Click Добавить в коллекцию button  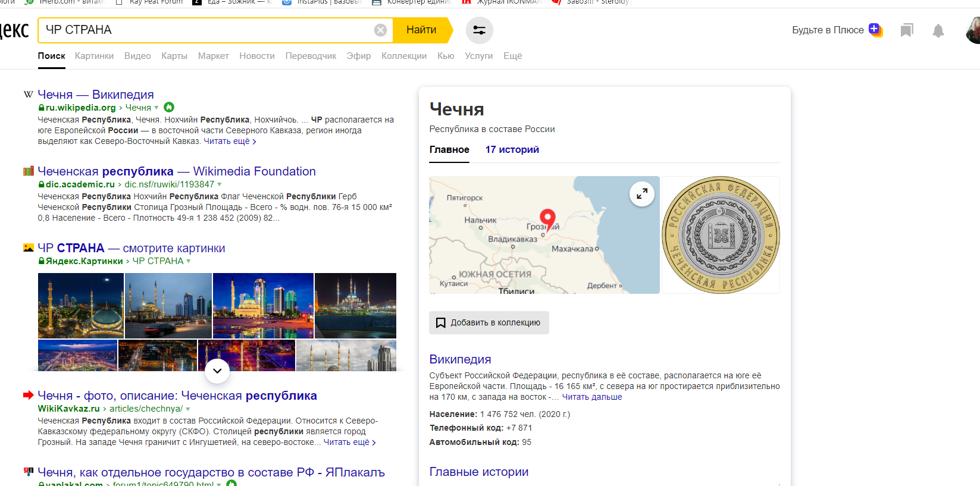pyautogui.click(x=489, y=322)
